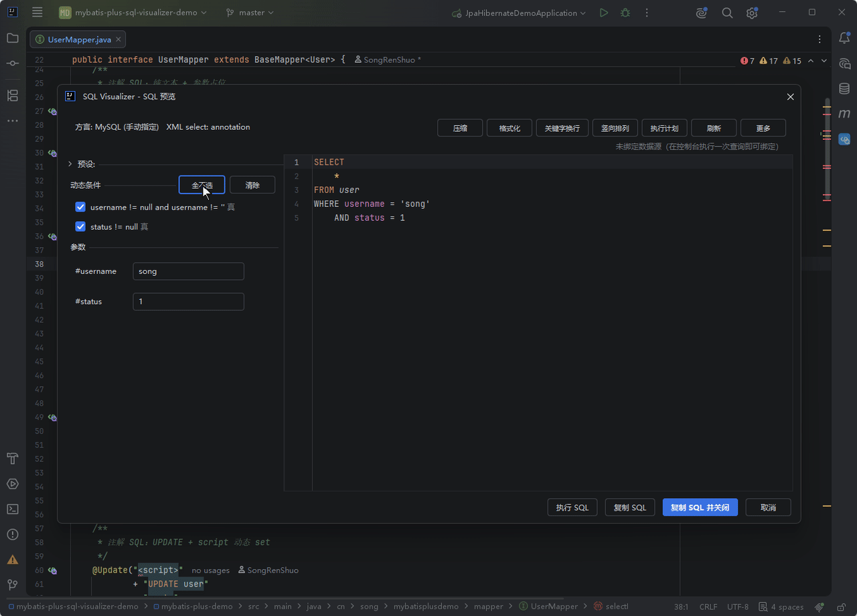This screenshot has height=616, width=857.
Task: Open the Database tool window
Action: click(x=844, y=89)
